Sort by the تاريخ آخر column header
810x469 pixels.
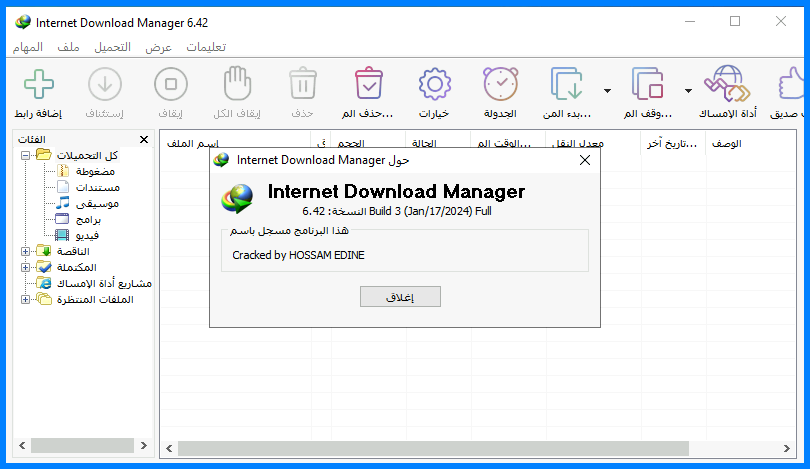673,143
